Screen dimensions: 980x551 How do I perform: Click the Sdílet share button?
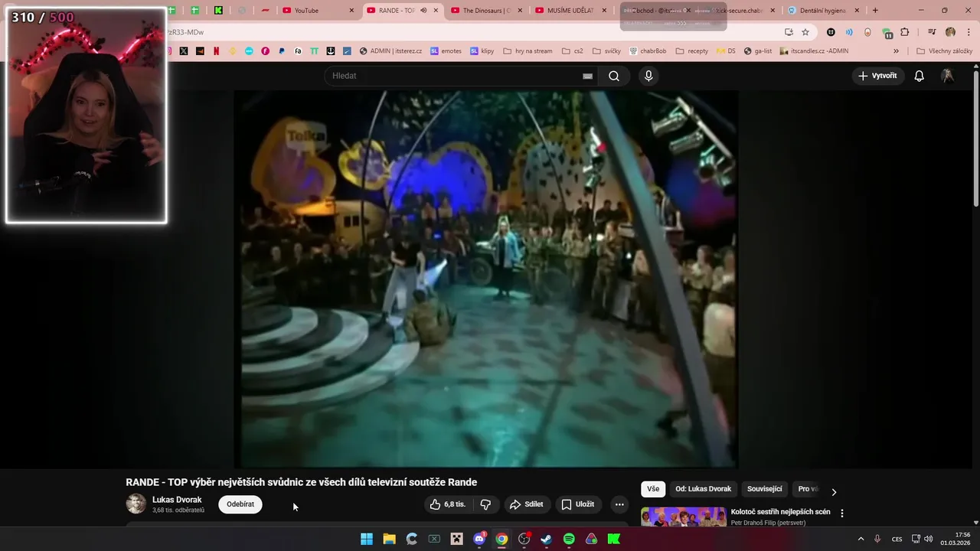[526, 504]
